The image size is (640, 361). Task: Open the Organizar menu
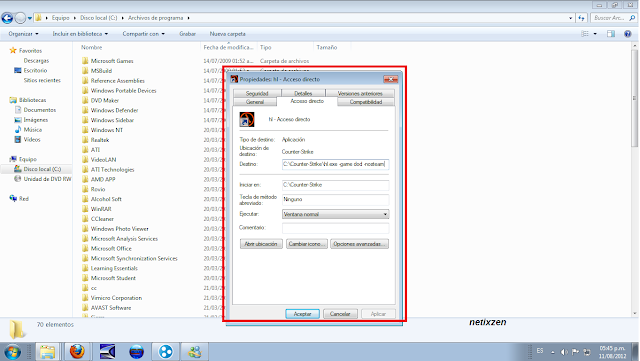(23, 34)
